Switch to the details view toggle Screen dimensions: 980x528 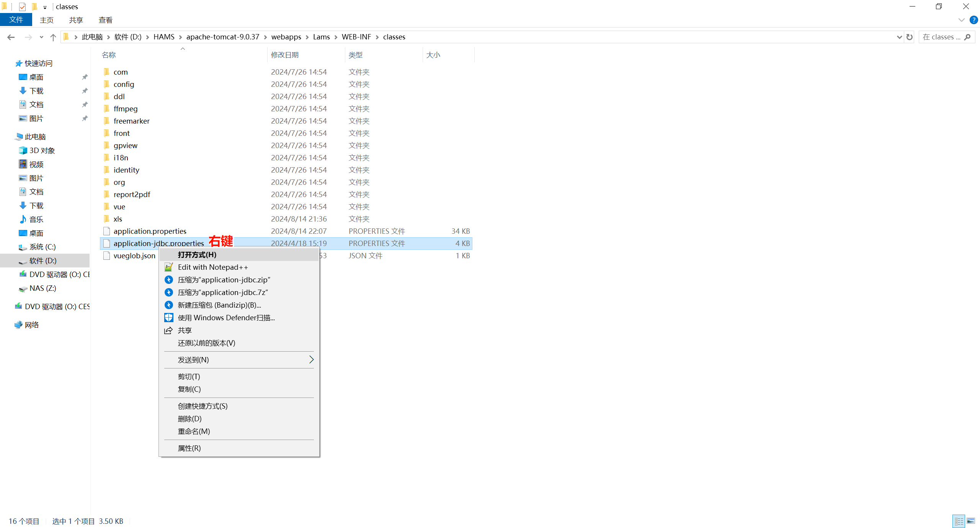click(x=959, y=521)
